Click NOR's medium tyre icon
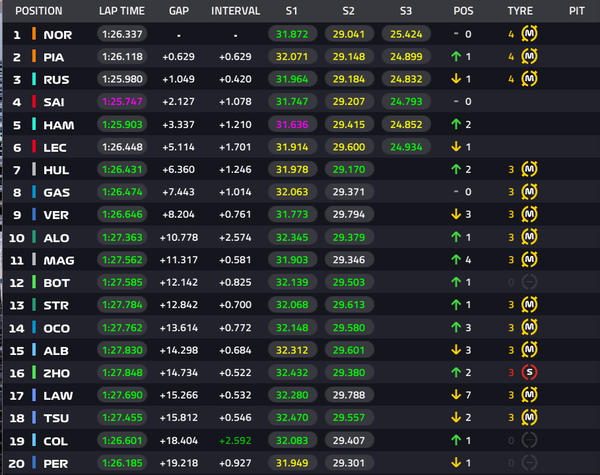Screen dimensions: 600x475 pyautogui.click(x=529, y=34)
